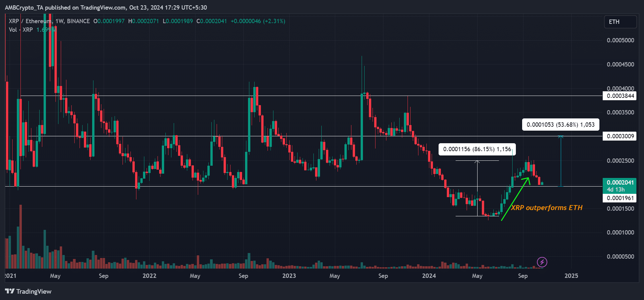Viewport: 644px width, 300px height.
Task: Click the published-on TradingView.com header text
Action: coord(106,8)
